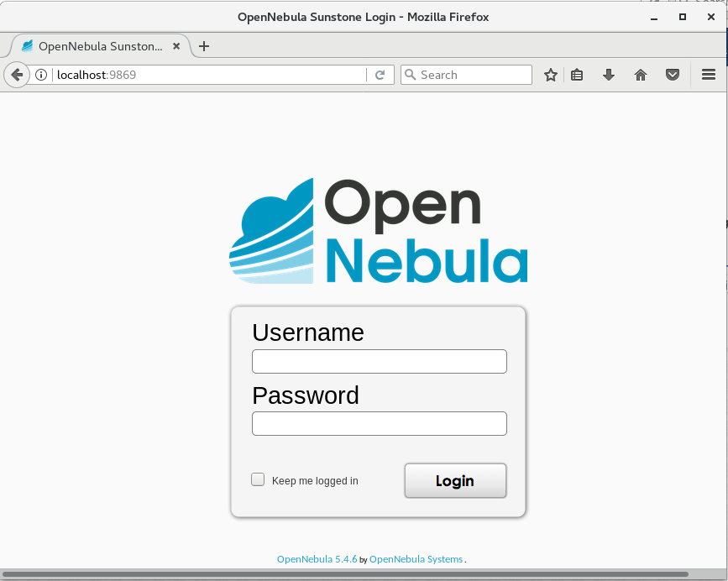Go to home page via house icon
Image resolution: width=728 pixels, height=581 pixels.
click(x=640, y=75)
